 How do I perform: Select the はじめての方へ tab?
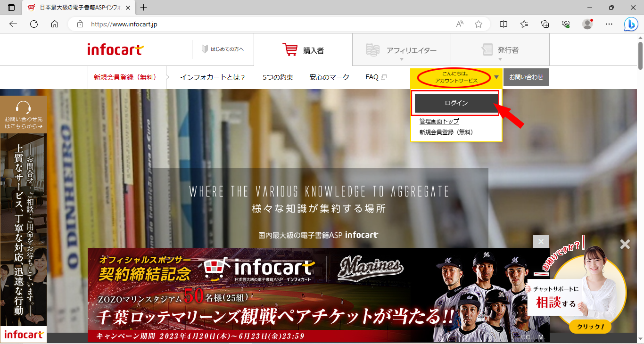[x=223, y=49]
